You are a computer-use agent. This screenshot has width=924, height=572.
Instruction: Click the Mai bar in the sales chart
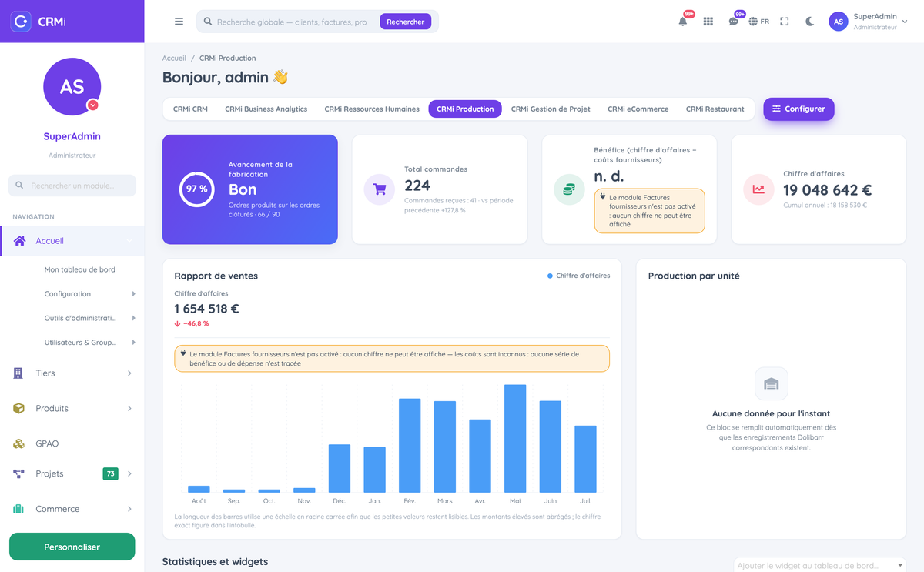coord(515,439)
